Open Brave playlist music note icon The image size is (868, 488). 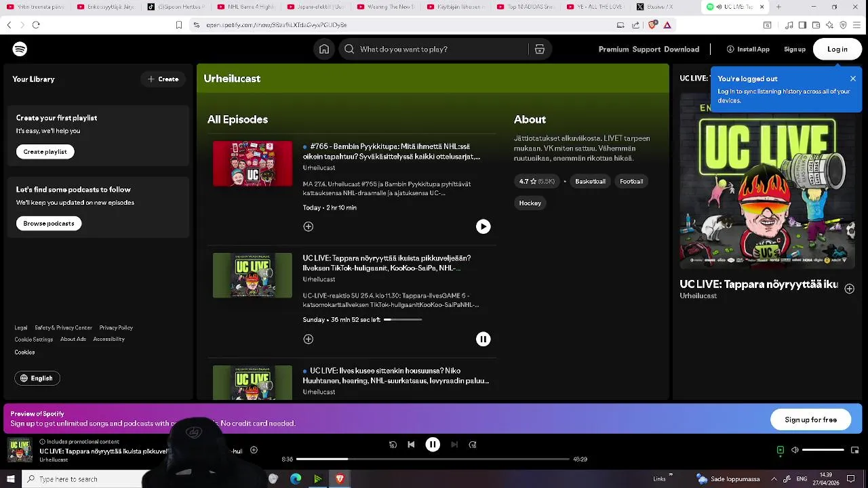click(789, 25)
